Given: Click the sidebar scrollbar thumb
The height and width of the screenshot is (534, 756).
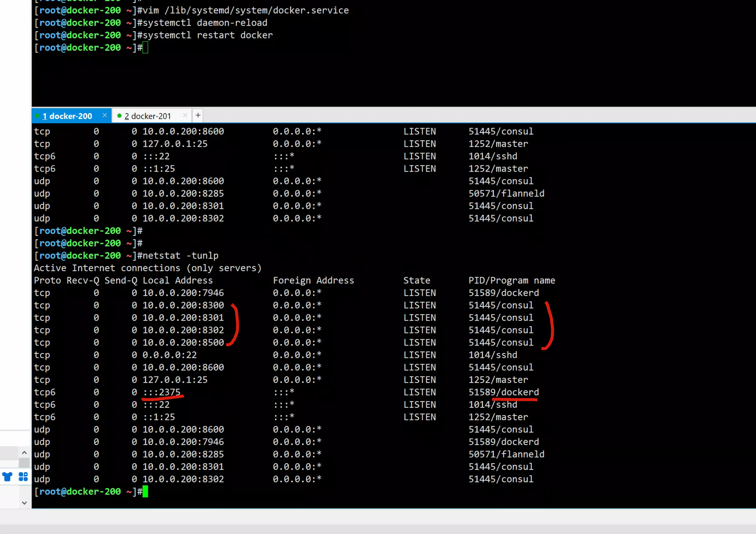Looking at the screenshot, I should point(24,463).
